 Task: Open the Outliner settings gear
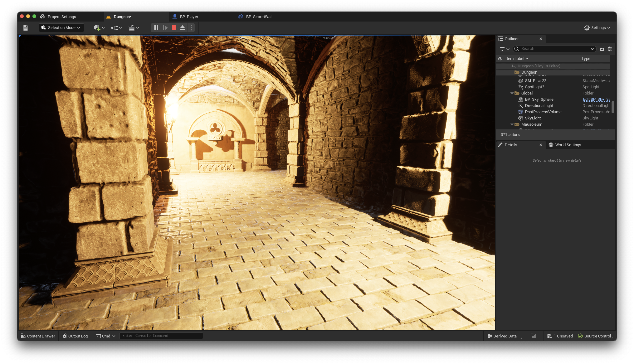click(x=610, y=49)
